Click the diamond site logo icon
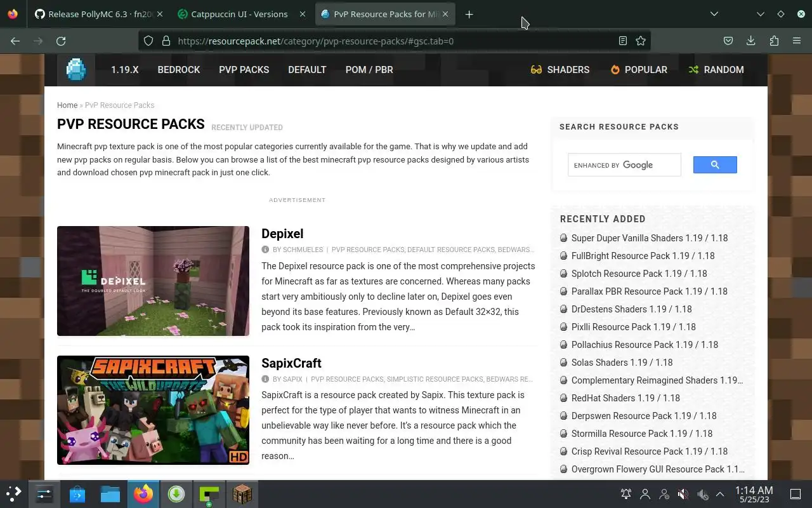The width and height of the screenshot is (812, 508). [x=76, y=70]
